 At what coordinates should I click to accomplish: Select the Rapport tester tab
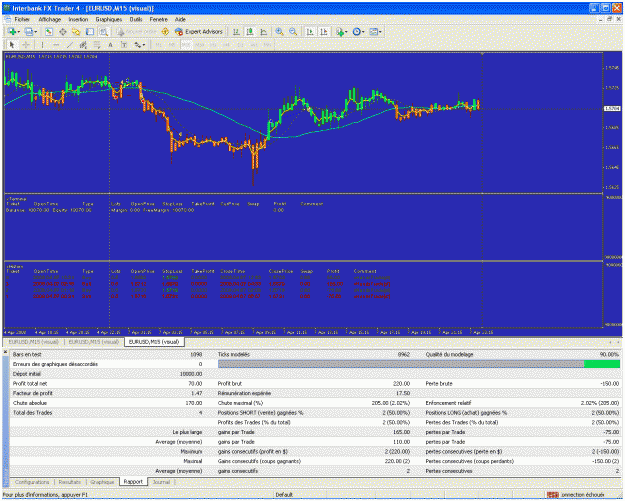click(x=133, y=482)
